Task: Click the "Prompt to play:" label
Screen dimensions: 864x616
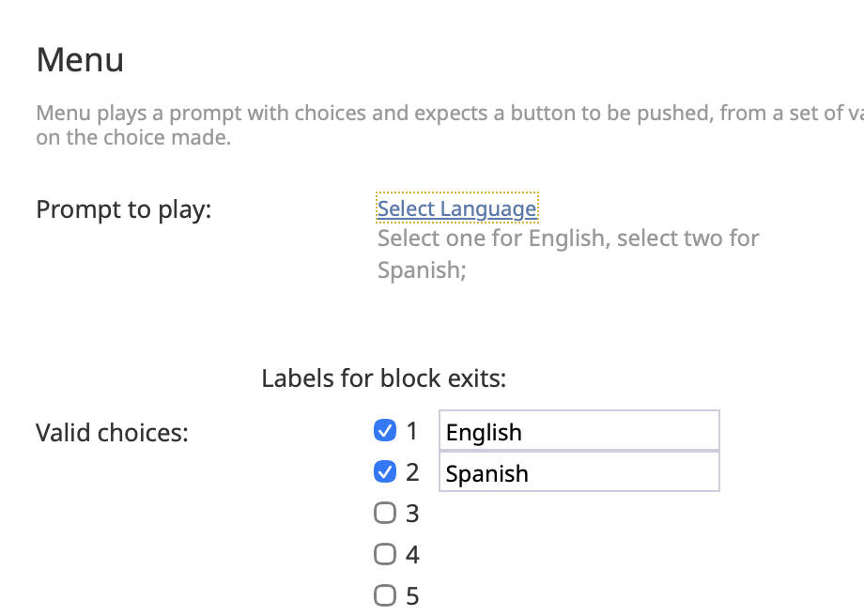Action: 124,209
